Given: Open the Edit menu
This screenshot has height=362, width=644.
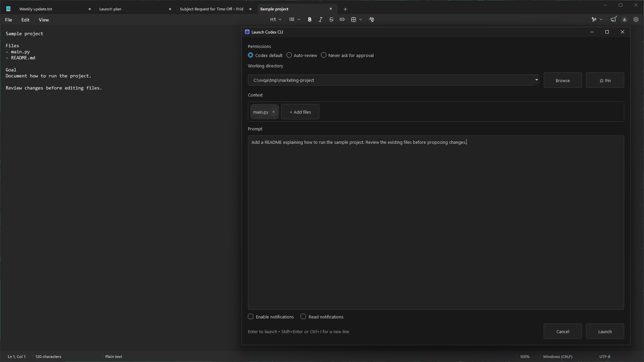Looking at the screenshot, I should point(25,20).
